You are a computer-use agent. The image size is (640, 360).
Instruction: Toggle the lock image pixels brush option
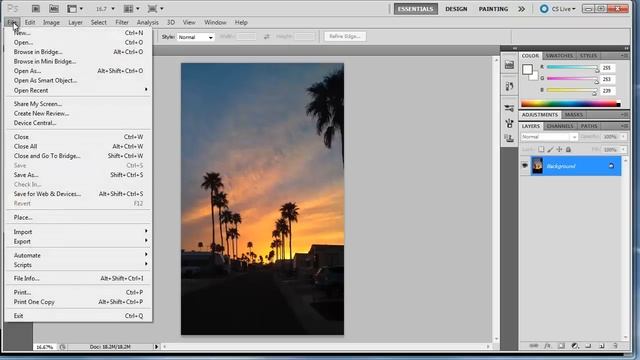(550, 149)
